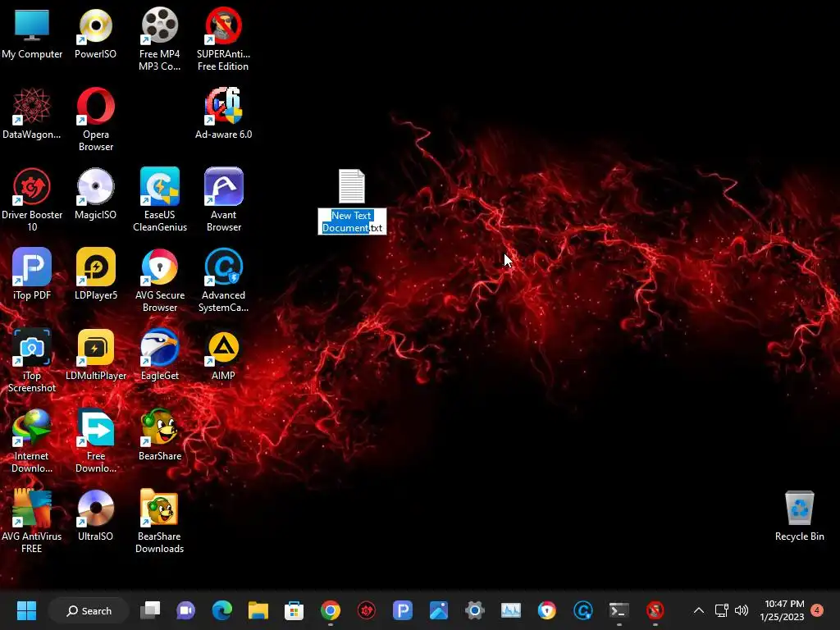
Task: Select the Ad-aware 6.0 desktop shortcut
Action: [223, 113]
